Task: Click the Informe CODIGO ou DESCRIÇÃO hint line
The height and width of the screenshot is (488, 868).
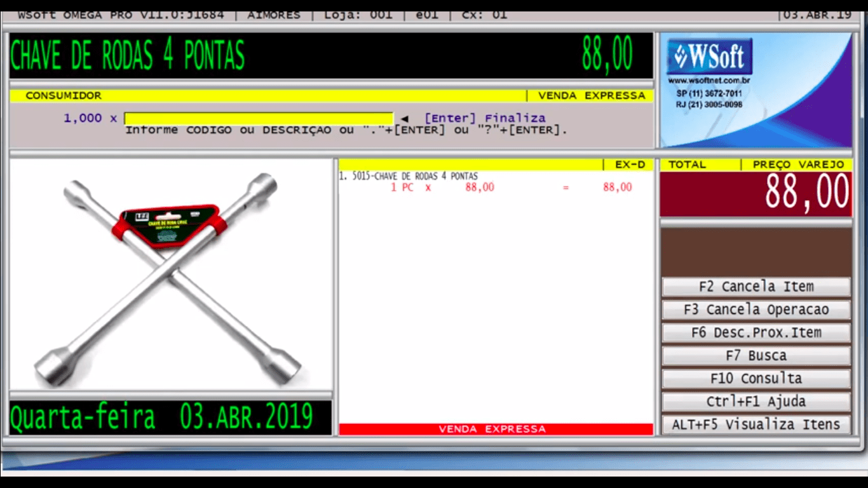Action: point(346,130)
